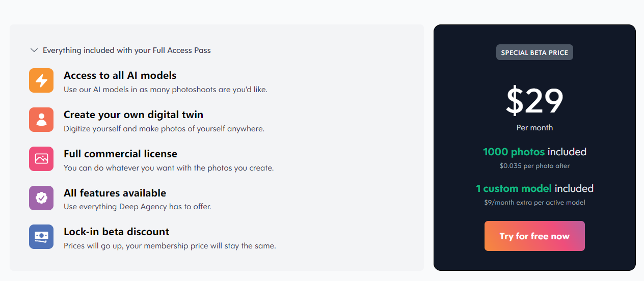The height and width of the screenshot is (281, 644).
Task: Click the $29 price text
Action: [534, 101]
